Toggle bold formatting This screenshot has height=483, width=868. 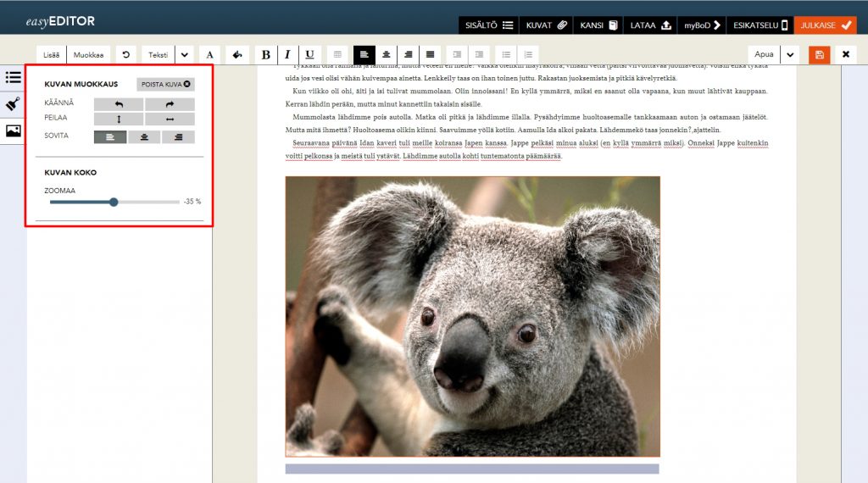coord(265,55)
